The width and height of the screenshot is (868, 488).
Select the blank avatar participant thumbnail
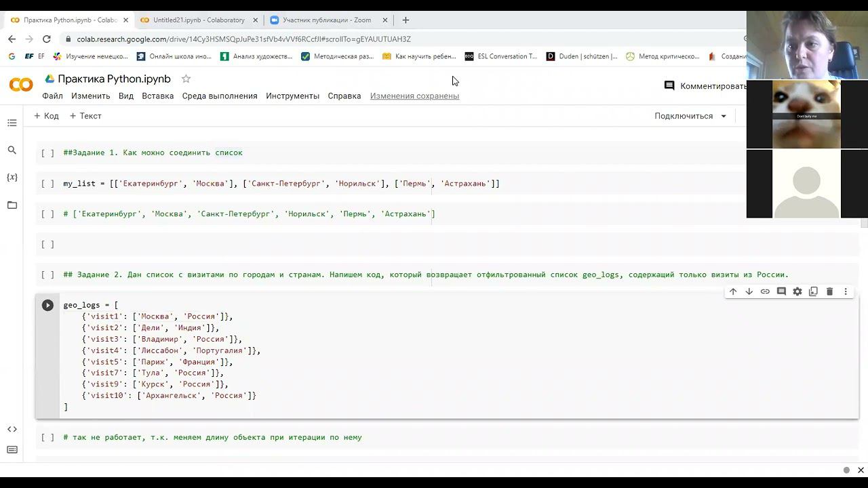807,184
